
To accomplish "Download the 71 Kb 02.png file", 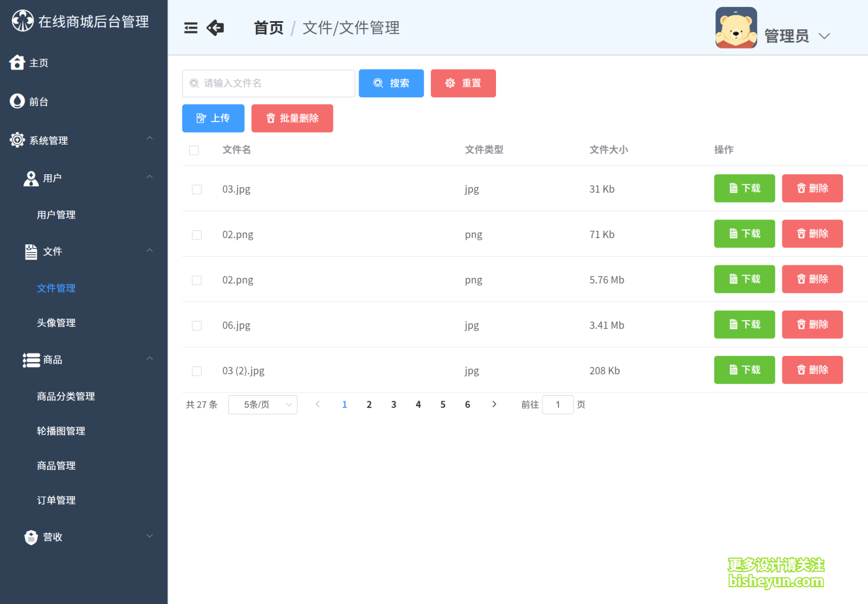I will 745,234.
